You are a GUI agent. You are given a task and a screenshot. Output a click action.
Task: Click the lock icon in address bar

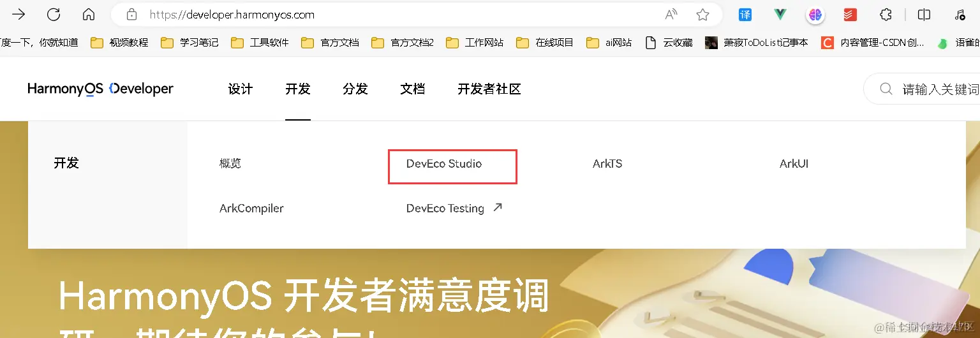(x=132, y=14)
